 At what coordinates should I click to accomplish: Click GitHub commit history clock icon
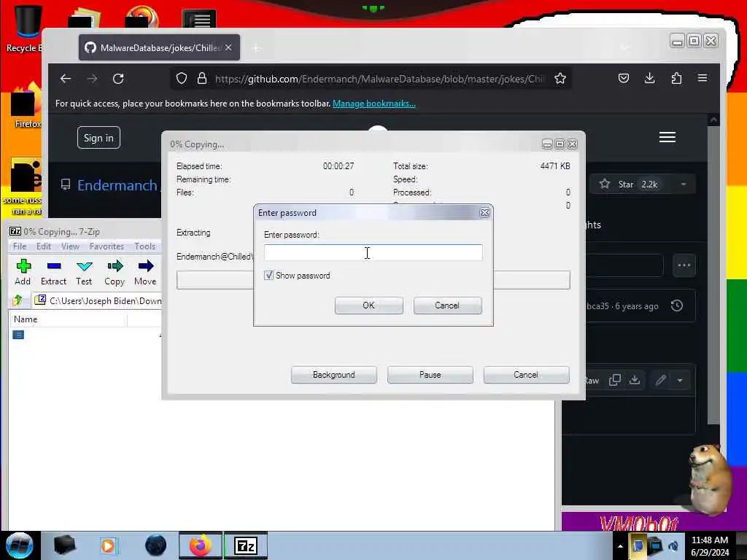click(x=677, y=306)
